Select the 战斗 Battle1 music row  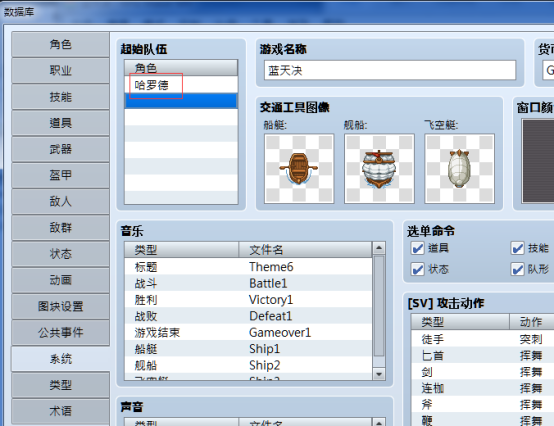(x=248, y=283)
